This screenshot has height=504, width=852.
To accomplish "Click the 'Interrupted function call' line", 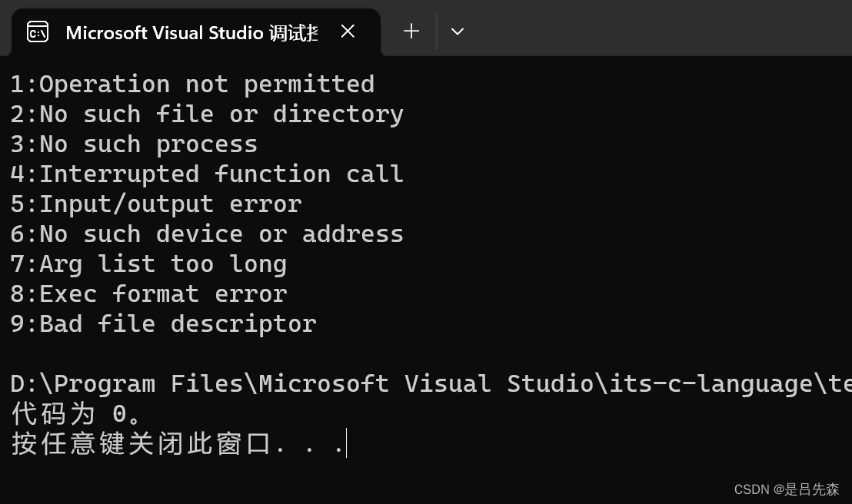I will click(206, 174).
